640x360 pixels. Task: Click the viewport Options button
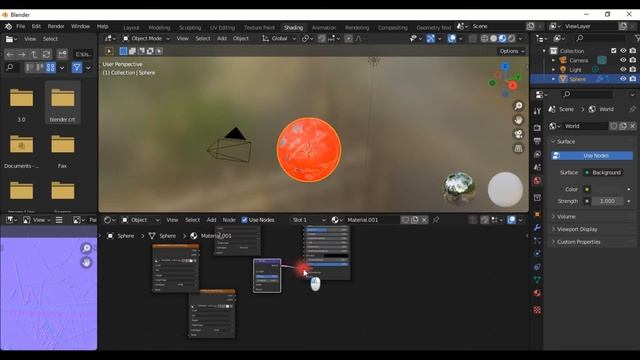point(511,51)
